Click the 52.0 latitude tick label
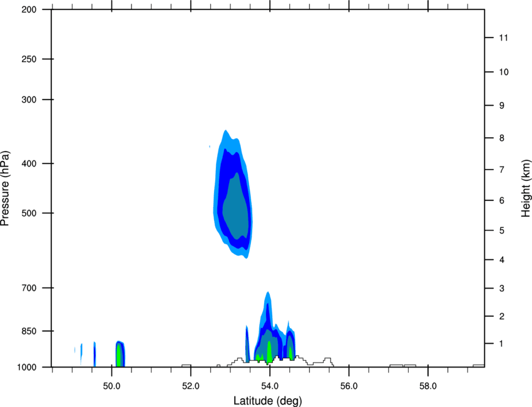 coord(191,386)
